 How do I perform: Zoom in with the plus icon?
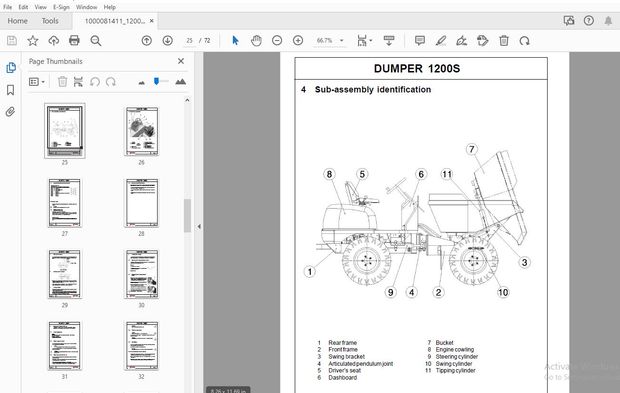point(298,40)
